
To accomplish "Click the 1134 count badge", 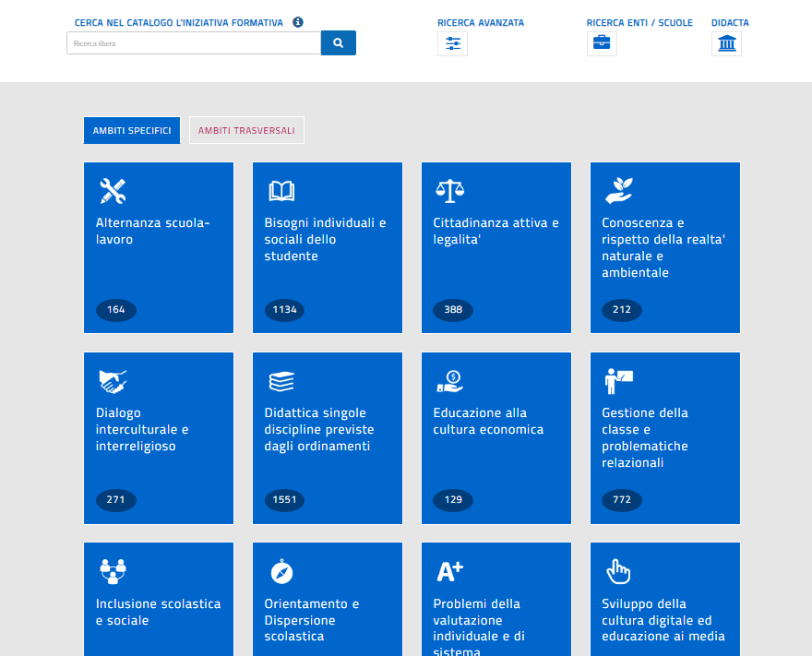I will point(284,310).
